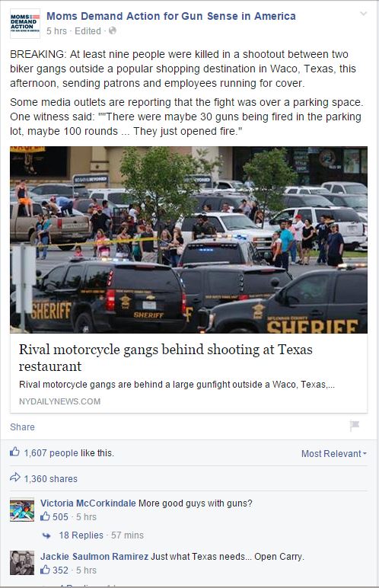The width and height of the screenshot is (379, 588).
Task: Like Jackie Saulmon Ramirez's comment thumbs-up
Action: tap(45, 570)
